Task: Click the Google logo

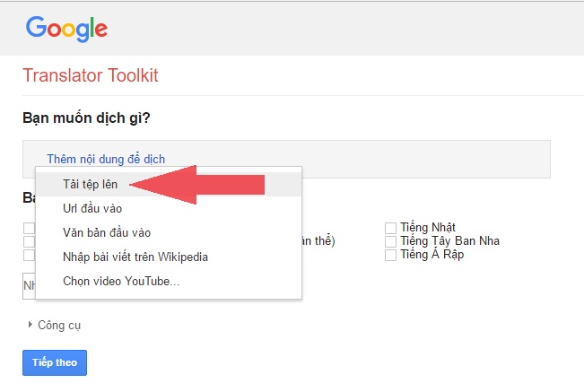Action: pos(66,29)
